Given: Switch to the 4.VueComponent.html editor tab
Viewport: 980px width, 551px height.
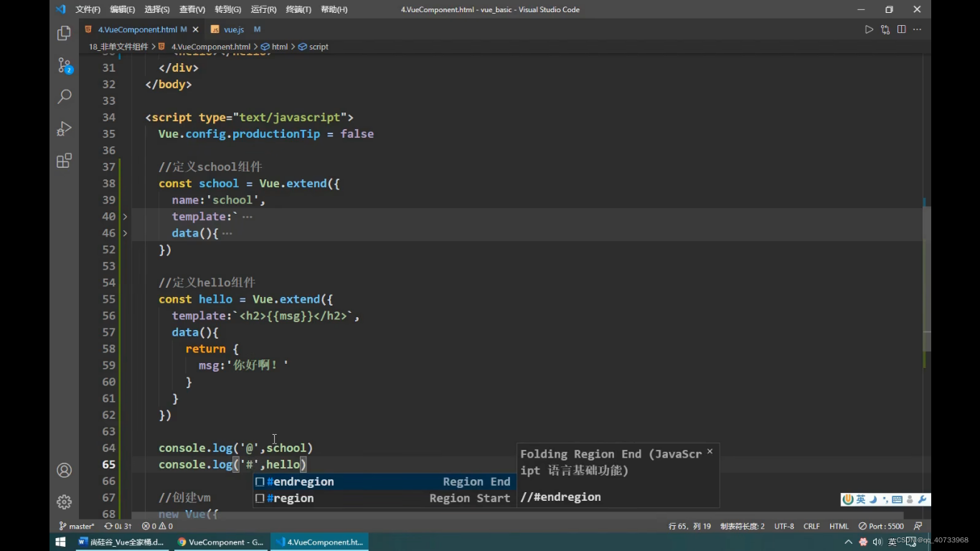Looking at the screenshot, I should pyautogui.click(x=141, y=29).
